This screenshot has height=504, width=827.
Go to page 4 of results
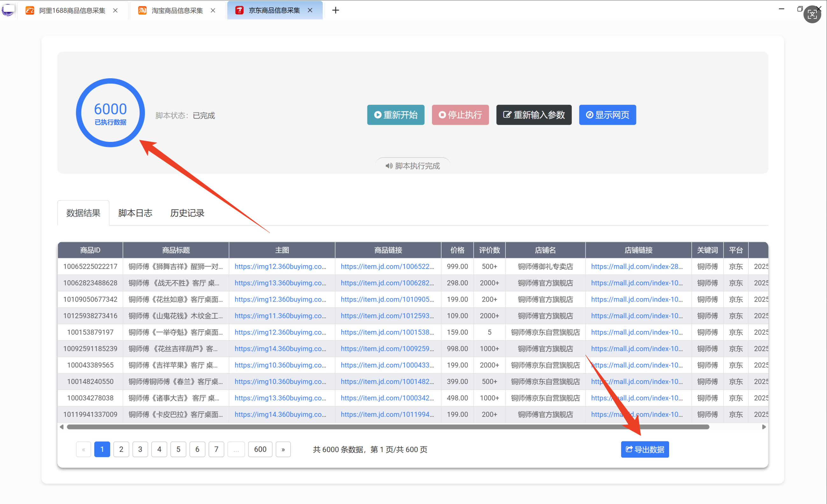[159, 449]
